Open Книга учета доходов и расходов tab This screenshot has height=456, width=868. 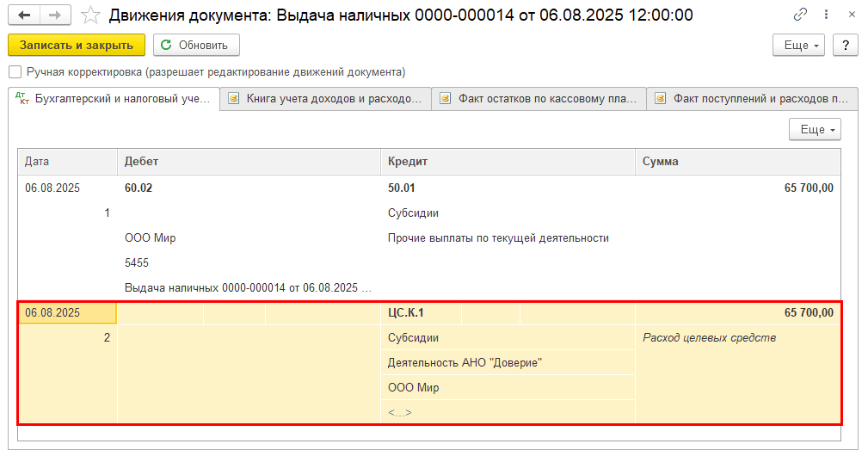(x=325, y=99)
